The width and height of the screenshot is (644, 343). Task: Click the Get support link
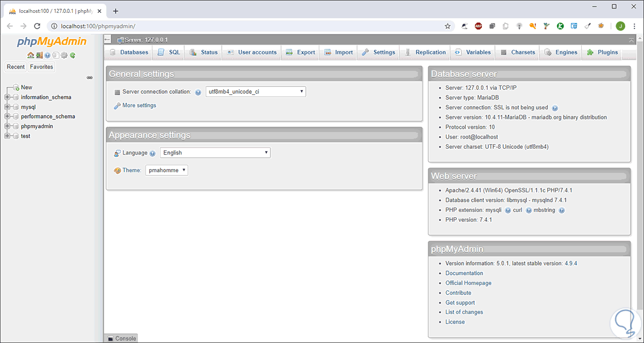(460, 303)
